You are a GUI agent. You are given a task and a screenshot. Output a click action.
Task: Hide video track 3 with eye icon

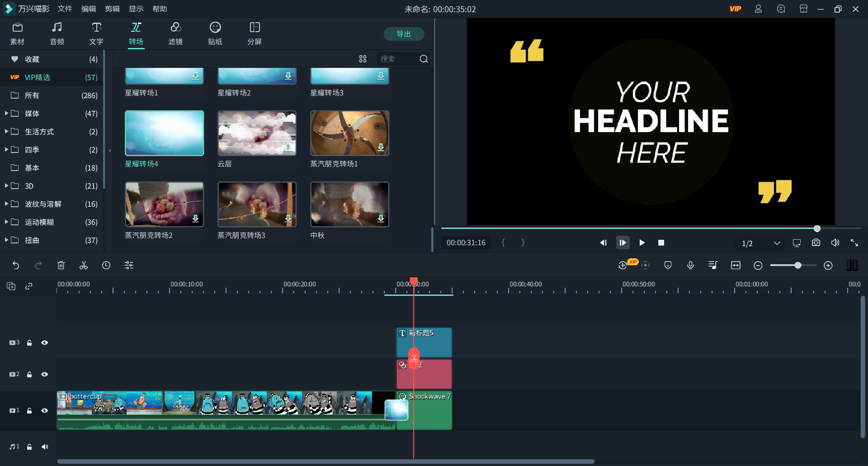click(45, 343)
